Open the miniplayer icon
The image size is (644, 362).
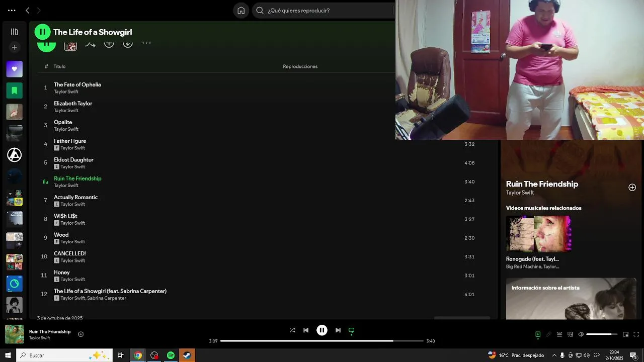click(x=625, y=334)
